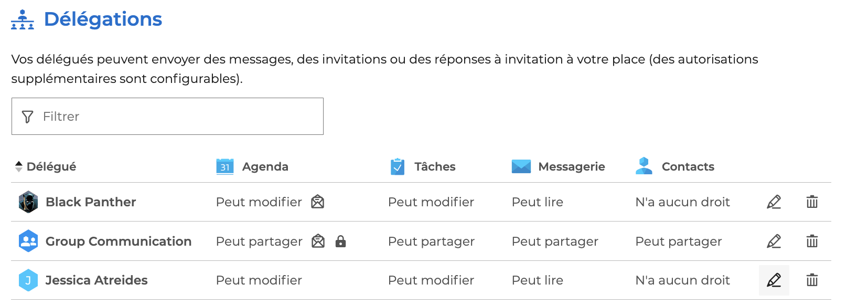Click the Tâches clipboard column icon
This screenshot has width=868, height=305.
398,166
